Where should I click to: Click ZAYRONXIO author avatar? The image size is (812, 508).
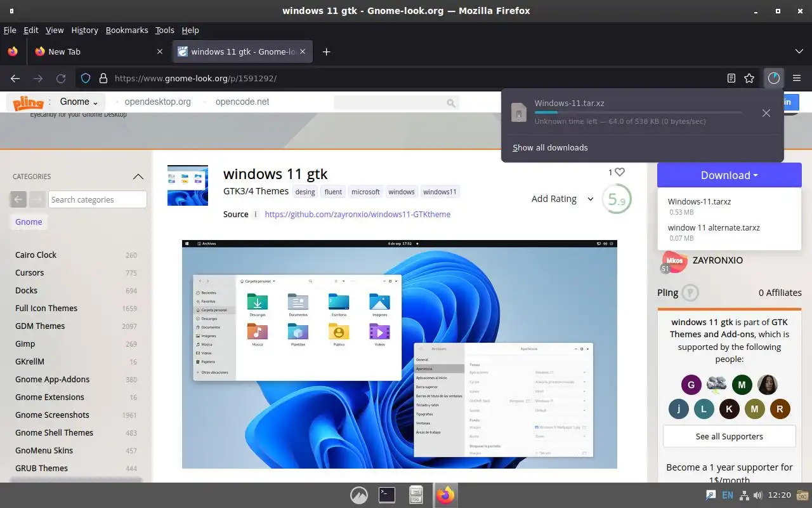click(674, 260)
